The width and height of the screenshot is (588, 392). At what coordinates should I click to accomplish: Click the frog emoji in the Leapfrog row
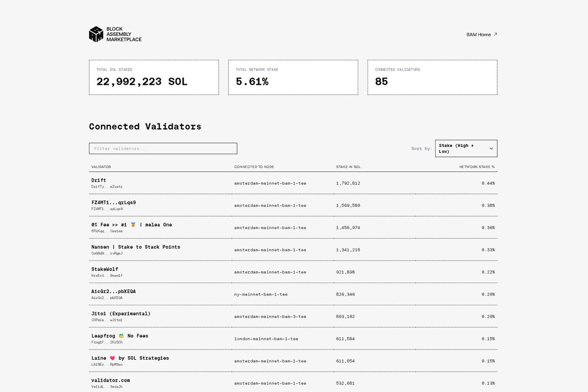tap(121, 336)
